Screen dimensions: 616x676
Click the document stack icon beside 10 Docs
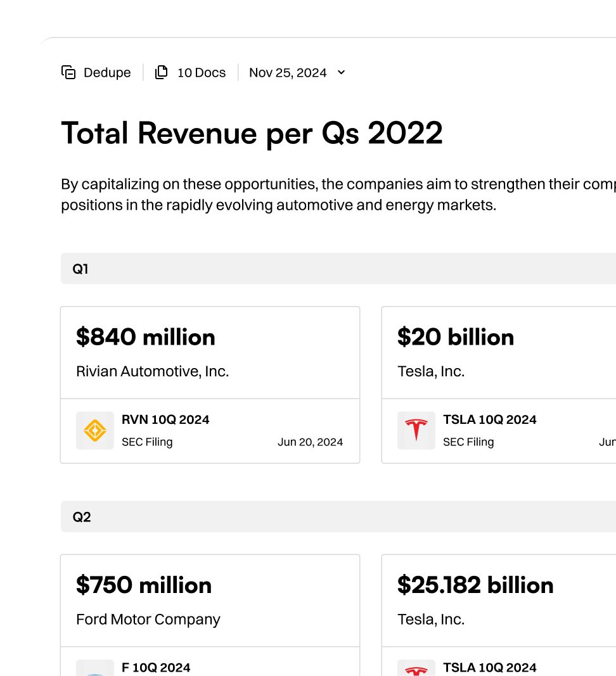click(162, 72)
